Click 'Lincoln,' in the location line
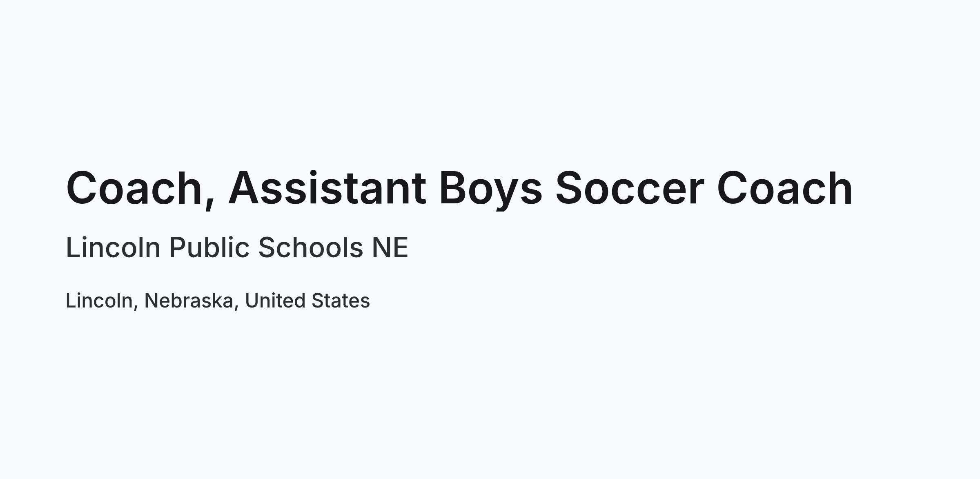The image size is (980, 479). tap(102, 301)
